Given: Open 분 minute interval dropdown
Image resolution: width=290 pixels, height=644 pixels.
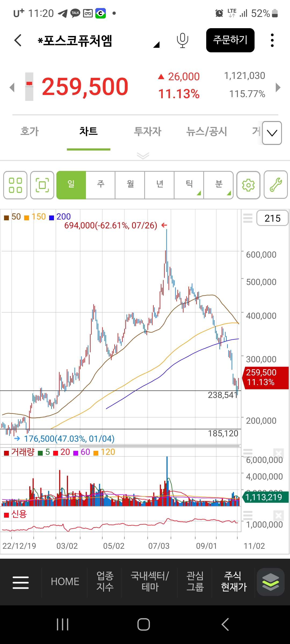Looking at the screenshot, I should coord(219,185).
